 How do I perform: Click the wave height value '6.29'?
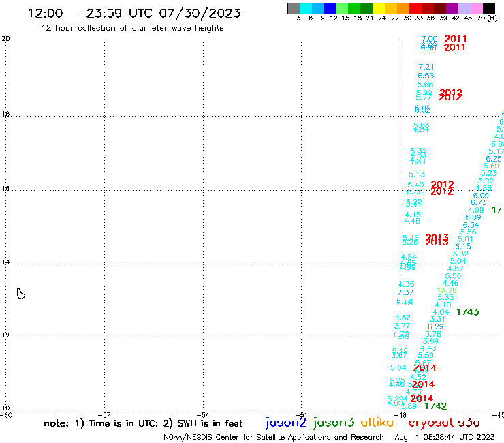tap(435, 326)
